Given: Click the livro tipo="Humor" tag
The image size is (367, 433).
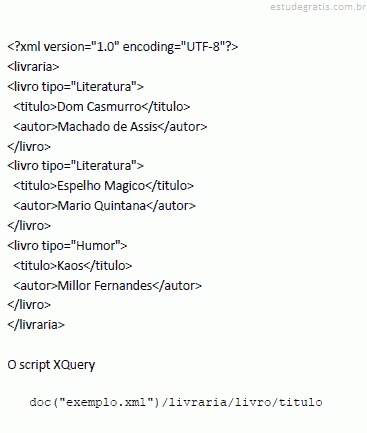Looking at the screenshot, I should pyautogui.click(x=67, y=246).
